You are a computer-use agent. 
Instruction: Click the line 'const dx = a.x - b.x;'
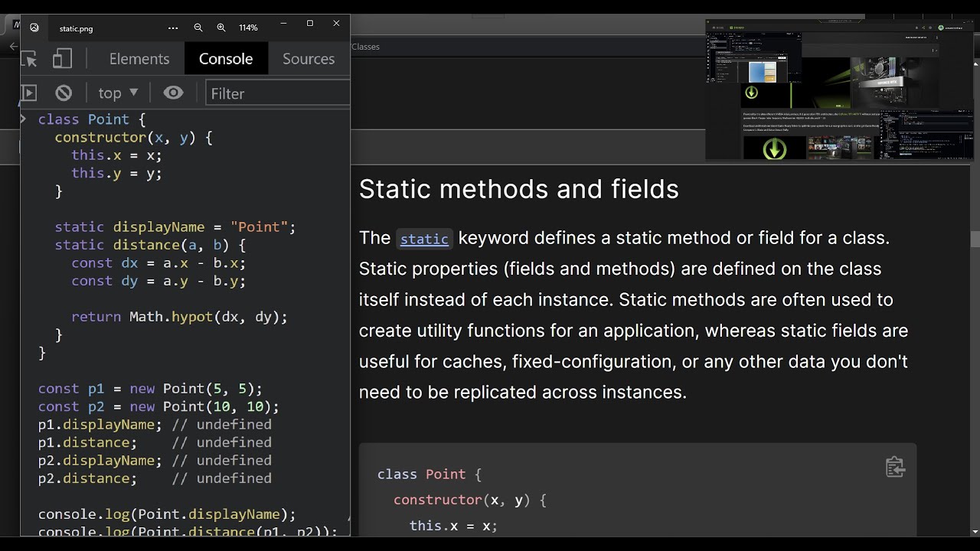[158, 262]
